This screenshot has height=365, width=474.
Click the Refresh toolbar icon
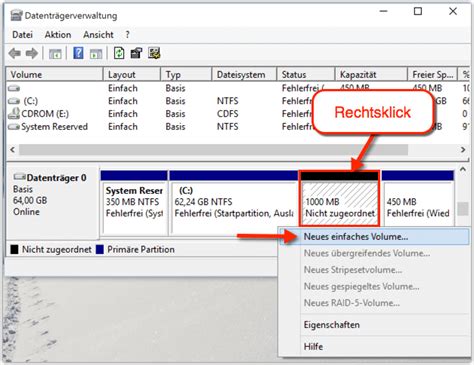click(x=119, y=53)
